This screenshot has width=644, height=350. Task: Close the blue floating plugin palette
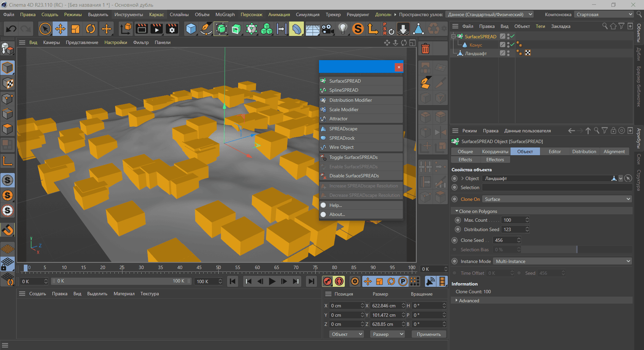(399, 67)
